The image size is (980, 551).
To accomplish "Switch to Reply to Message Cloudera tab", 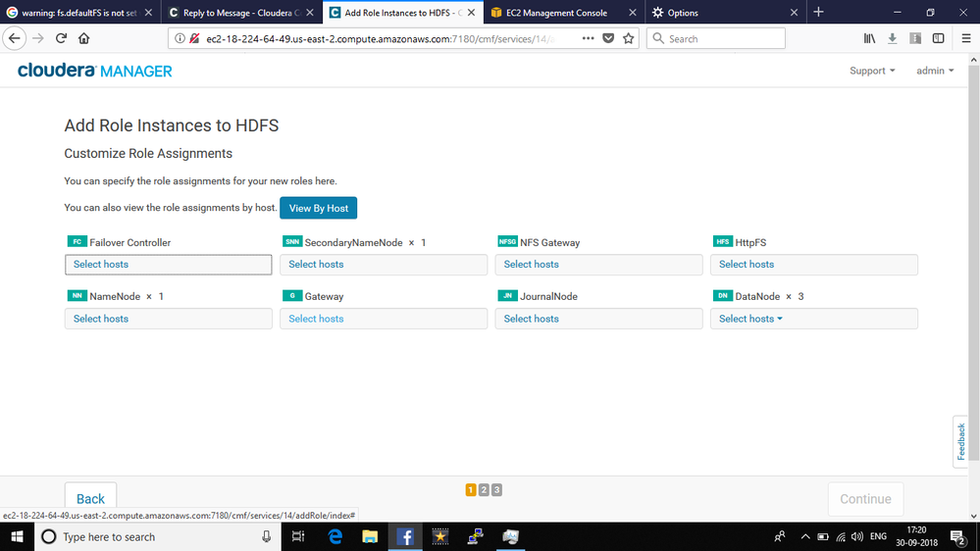I will (x=241, y=13).
